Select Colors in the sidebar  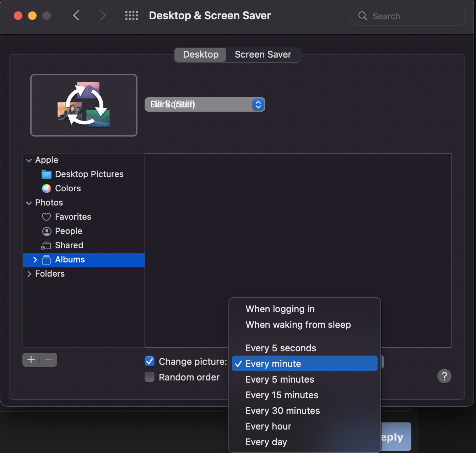[84, 188]
